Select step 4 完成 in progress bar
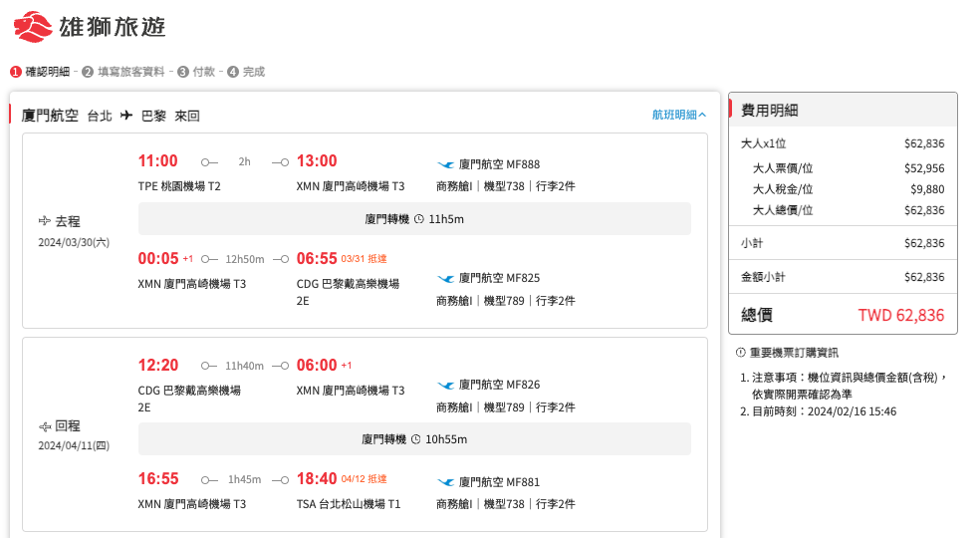This screenshot has height=538, width=980. click(246, 72)
